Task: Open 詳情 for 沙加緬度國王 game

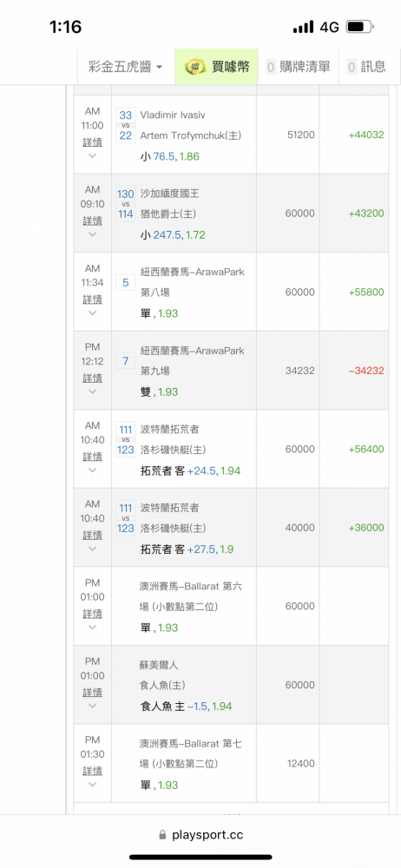Action: click(x=93, y=220)
